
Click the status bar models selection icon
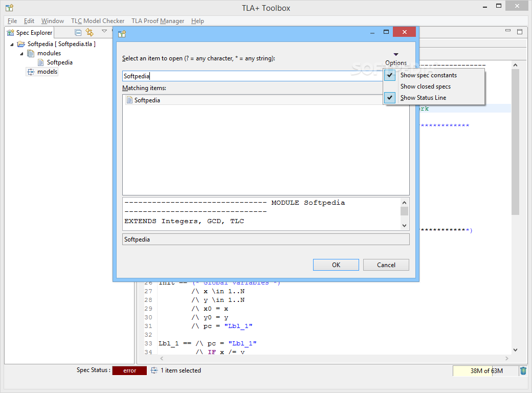154,370
